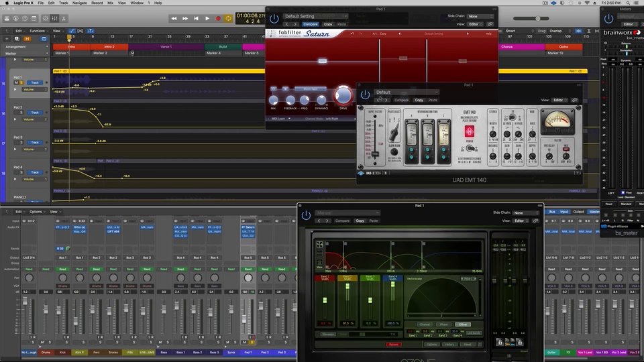Image resolution: width=644 pixels, height=362 pixels.
Task: Select the Intro 2 arrangement marker
Action: click(109, 47)
